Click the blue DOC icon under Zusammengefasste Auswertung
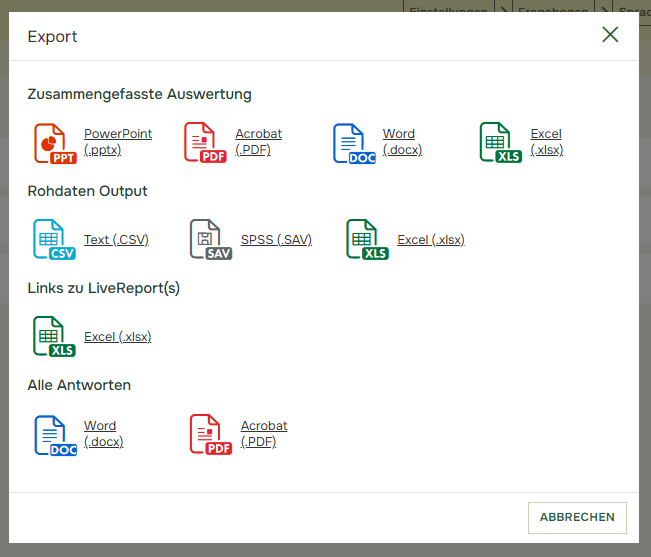Screen dimensions: 651x557 (354, 143)
